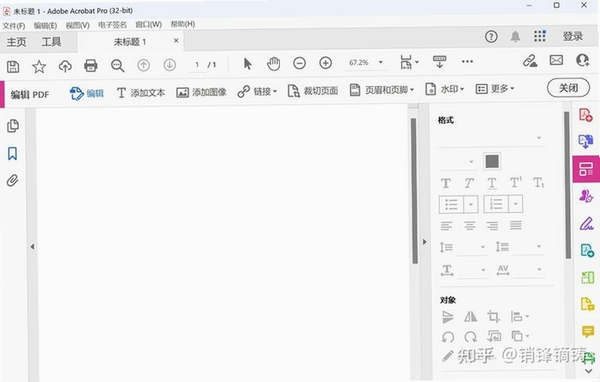
Task: Click the 登录 sign-in link
Action: [573, 36]
